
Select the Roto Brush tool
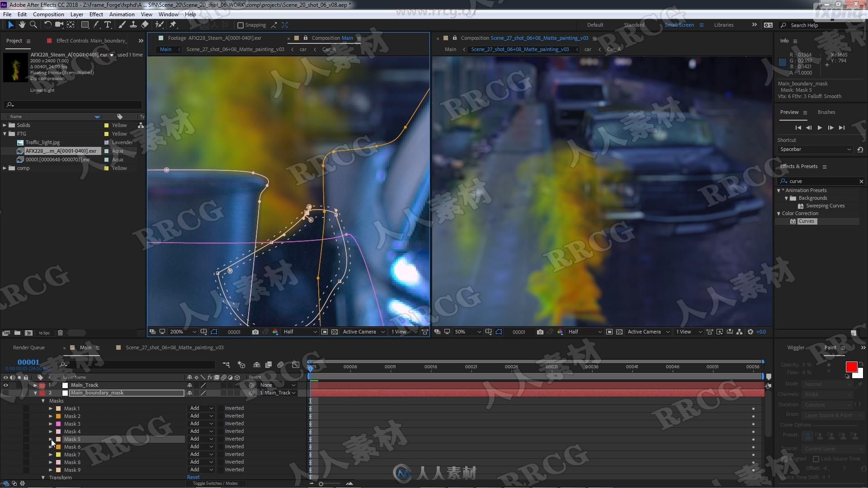(x=159, y=25)
